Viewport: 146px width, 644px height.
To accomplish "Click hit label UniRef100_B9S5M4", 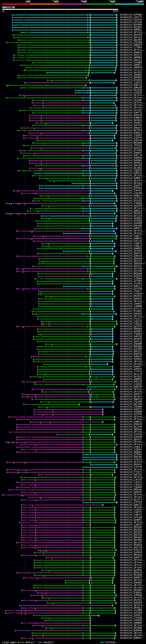I will pyautogui.click(x=131, y=25).
